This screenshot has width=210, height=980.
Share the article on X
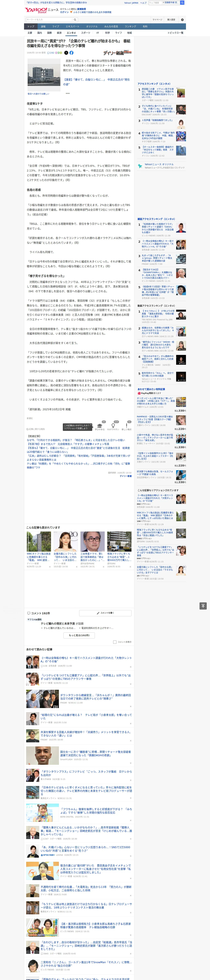coord(66,53)
